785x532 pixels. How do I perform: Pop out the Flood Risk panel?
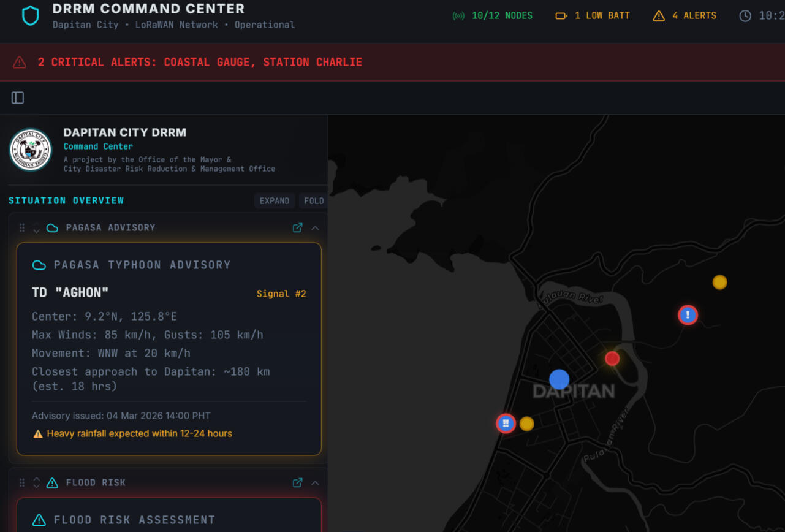(x=298, y=483)
